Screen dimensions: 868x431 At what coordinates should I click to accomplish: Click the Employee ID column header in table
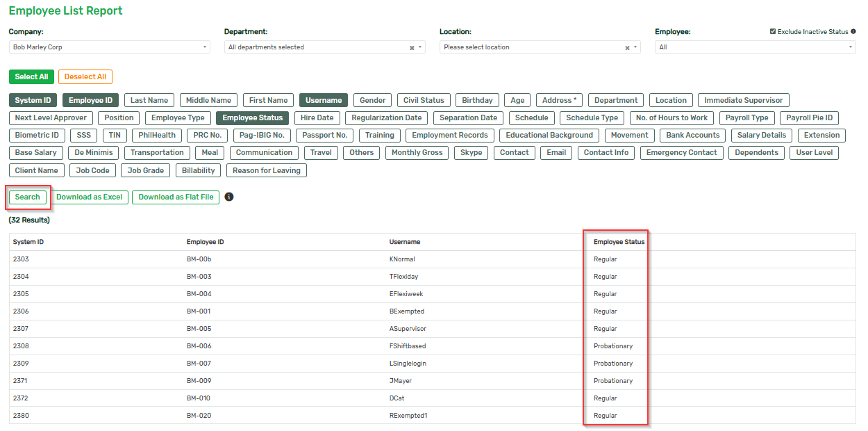coord(205,242)
